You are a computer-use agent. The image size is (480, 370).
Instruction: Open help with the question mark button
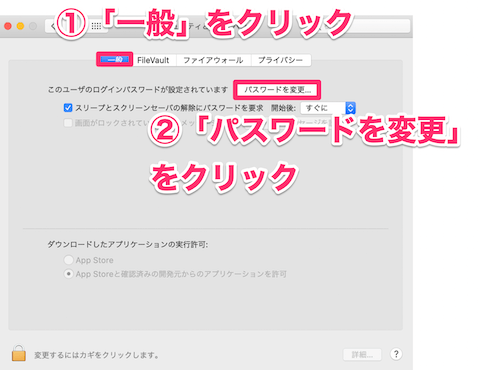[396, 354]
